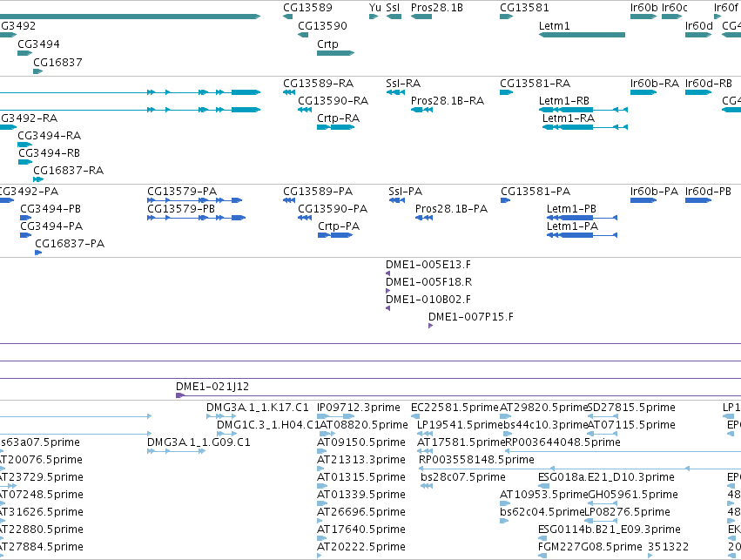Click protein CG13579-PA

(x=182, y=192)
